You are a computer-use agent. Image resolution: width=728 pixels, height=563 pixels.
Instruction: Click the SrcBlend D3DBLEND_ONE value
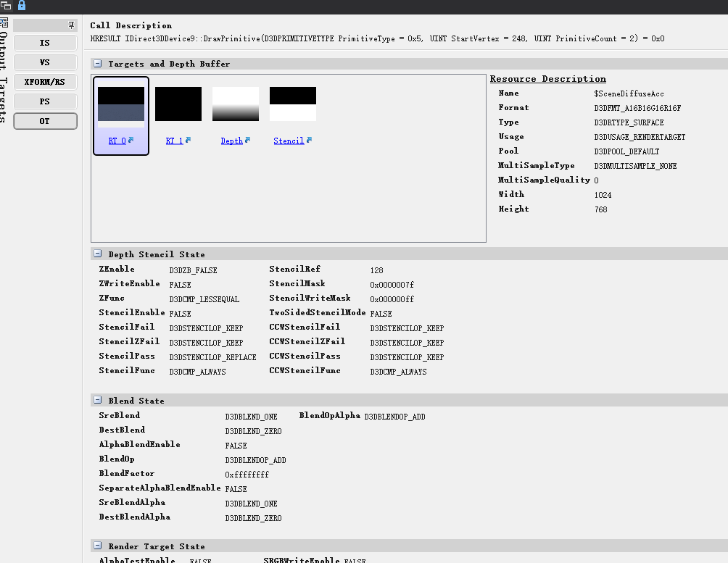point(251,417)
